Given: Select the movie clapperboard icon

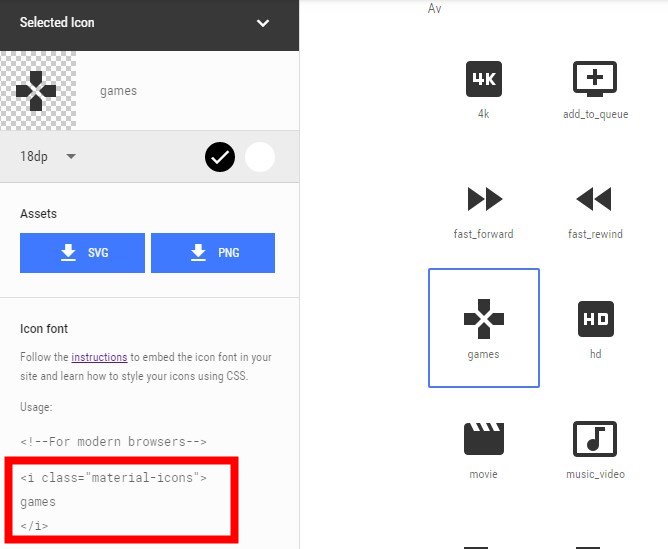Looking at the screenshot, I should (484, 439).
